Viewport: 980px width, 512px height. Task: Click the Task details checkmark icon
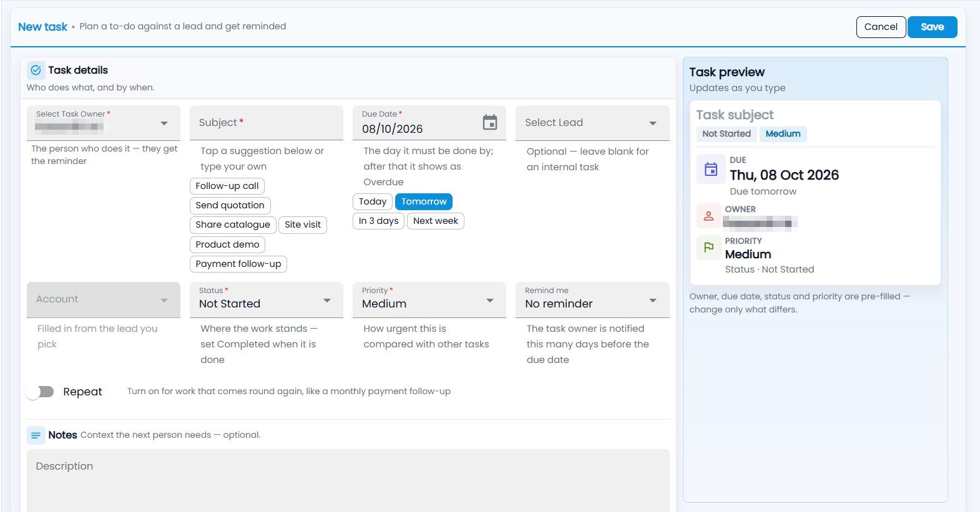tap(36, 70)
